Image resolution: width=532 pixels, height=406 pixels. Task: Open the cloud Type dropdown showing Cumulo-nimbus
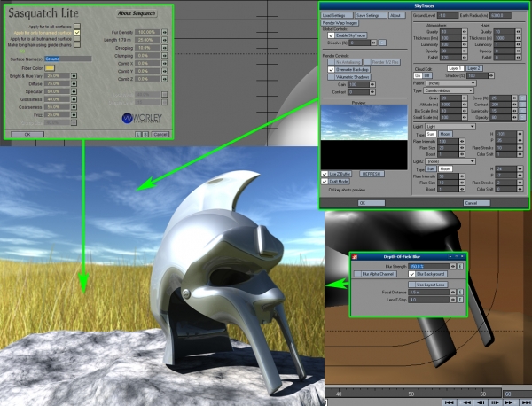pos(448,90)
